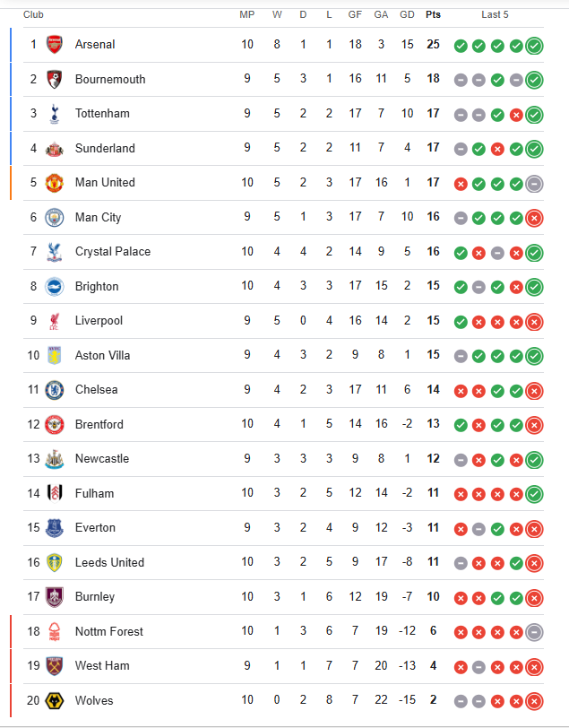Click Man United's latest draw result icon

coord(535,183)
